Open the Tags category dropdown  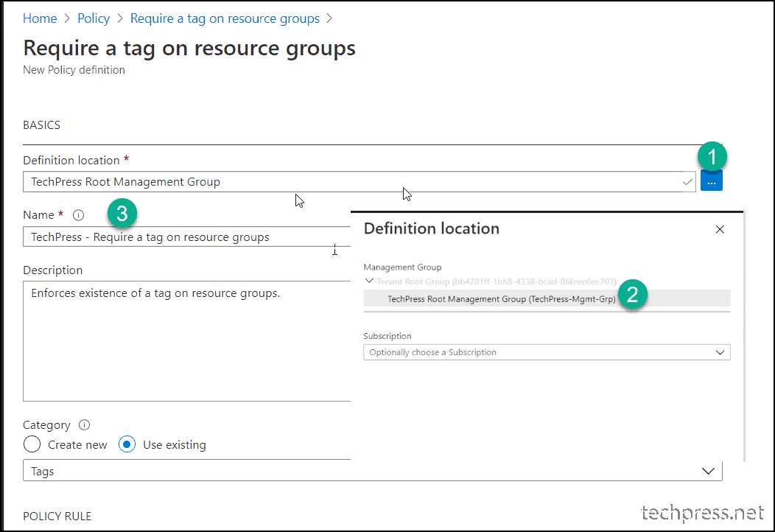(372, 471)
